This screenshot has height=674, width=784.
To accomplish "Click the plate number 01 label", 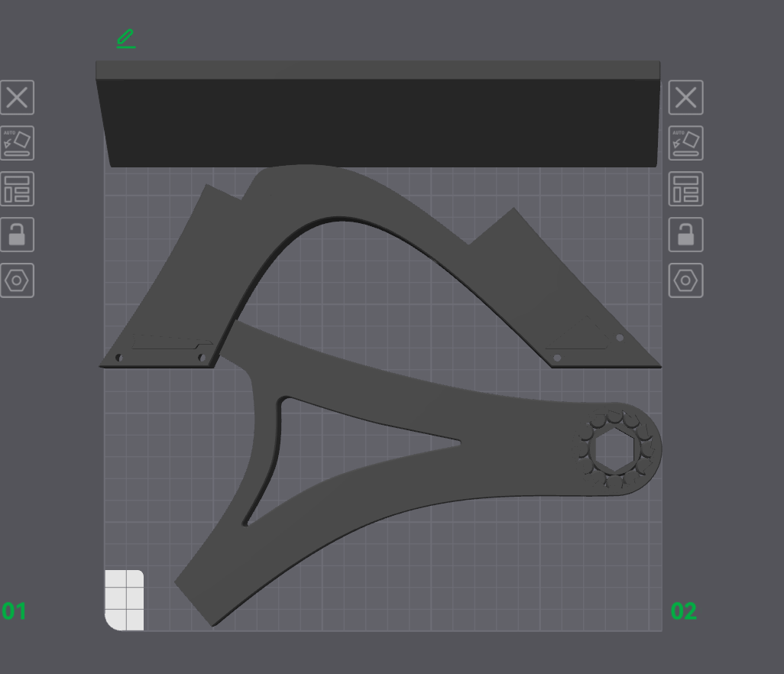I will click(14, 611).
